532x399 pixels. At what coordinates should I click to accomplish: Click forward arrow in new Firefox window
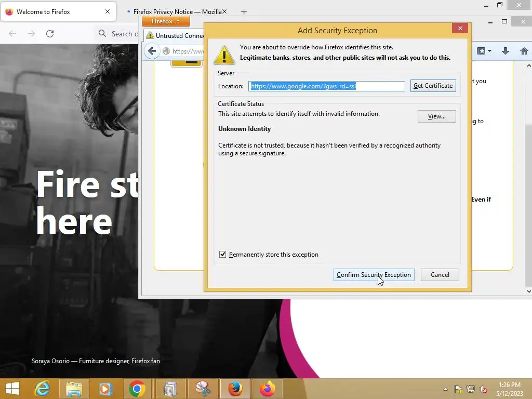pyautogui.click(x=31, y=34)
